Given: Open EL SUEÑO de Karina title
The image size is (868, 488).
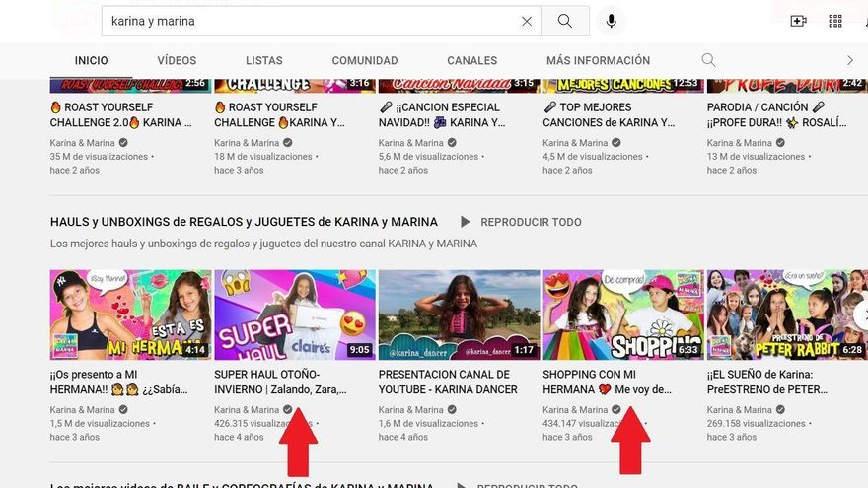Looking at the screenshot, I should (x=767, y=382).
